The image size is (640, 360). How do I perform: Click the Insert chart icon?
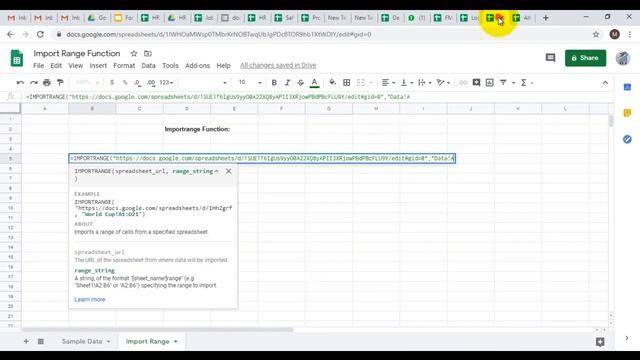click(x=490, y=82)
